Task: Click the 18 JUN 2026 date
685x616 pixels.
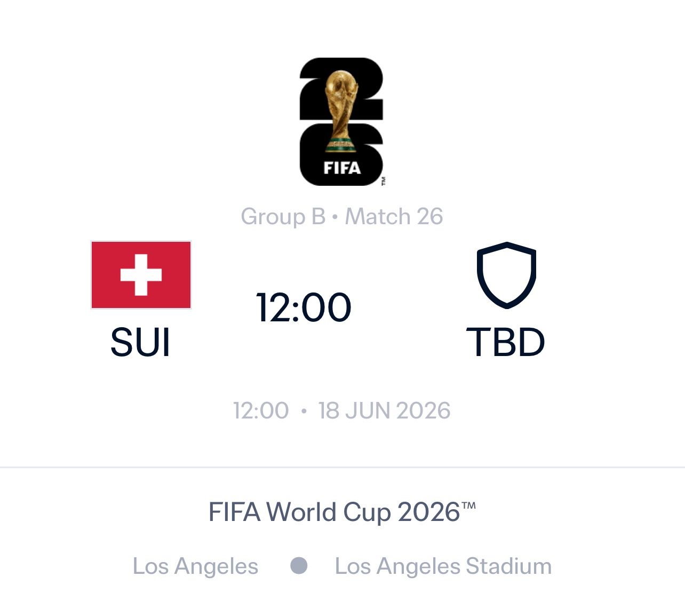Action: pos(384,411)
